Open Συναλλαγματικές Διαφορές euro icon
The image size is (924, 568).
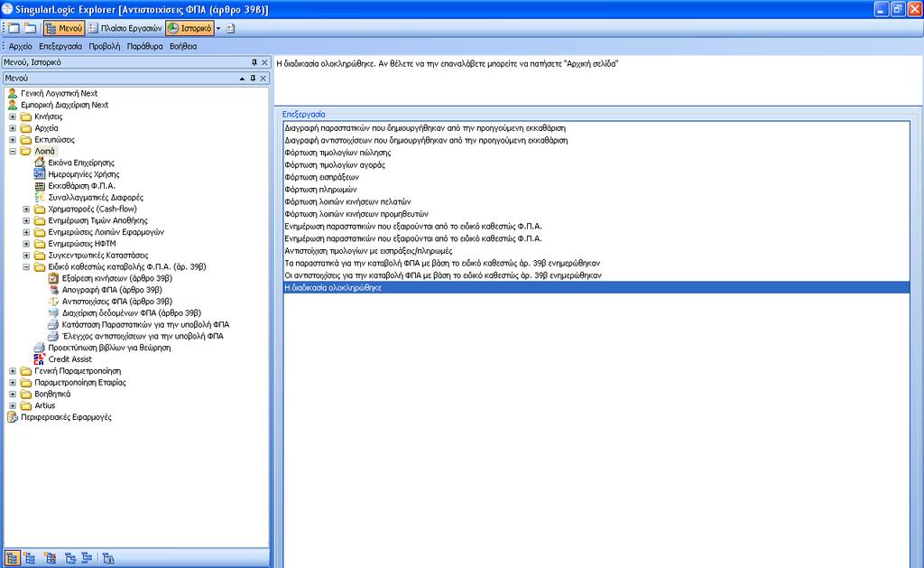click(40, 197)
